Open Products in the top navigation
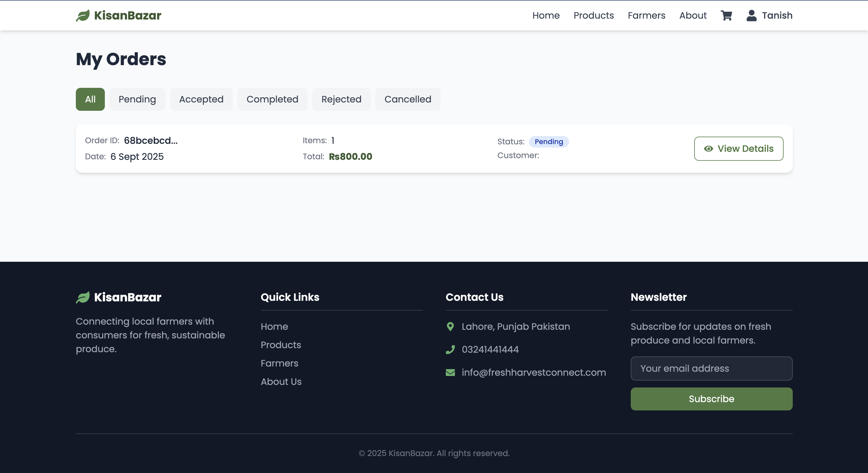868x473 pixels. coord(594,15)
